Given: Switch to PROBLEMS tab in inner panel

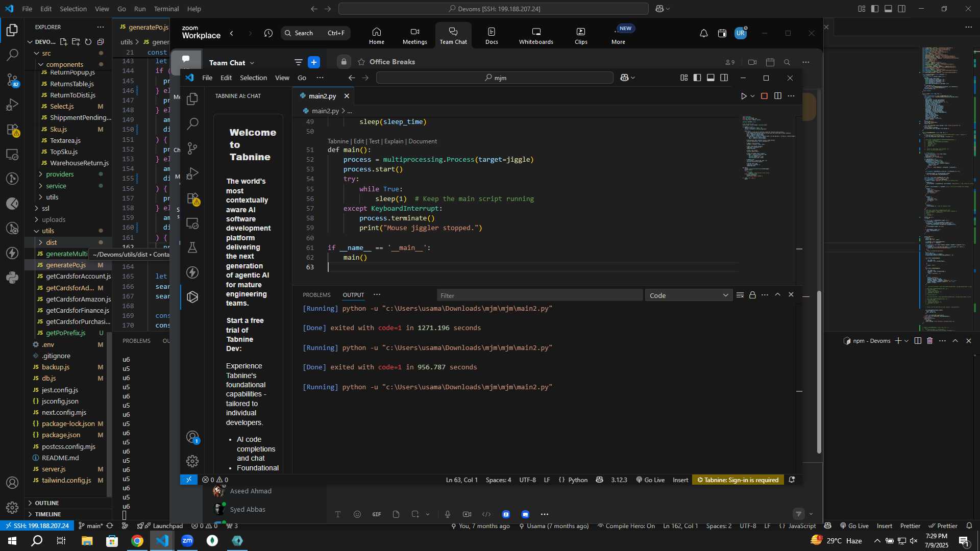Looking at the screenshot, I should click(316, 295).
